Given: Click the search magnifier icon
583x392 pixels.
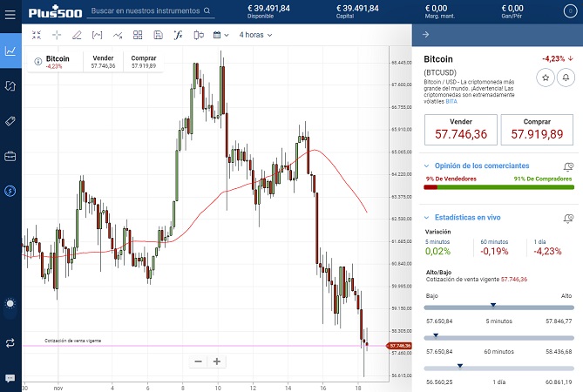Looking at the screenshot, I should point(207,10).
